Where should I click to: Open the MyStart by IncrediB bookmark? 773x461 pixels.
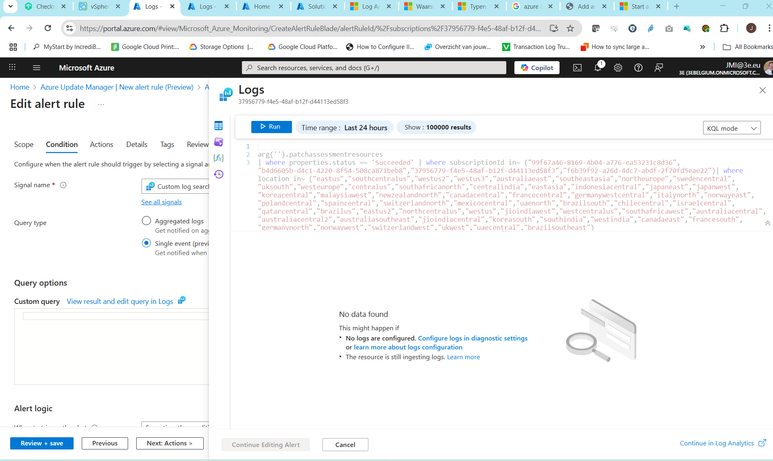pos(67,47)
